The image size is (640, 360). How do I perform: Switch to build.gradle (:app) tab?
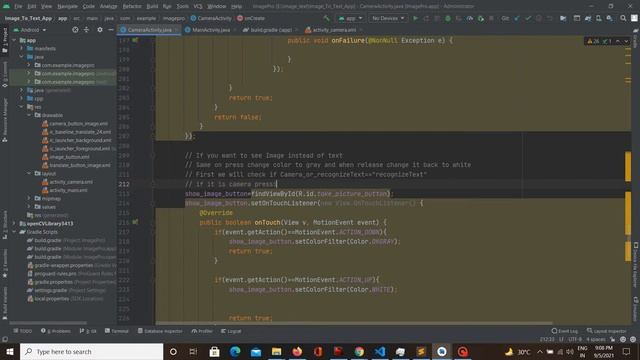(270, 30)
